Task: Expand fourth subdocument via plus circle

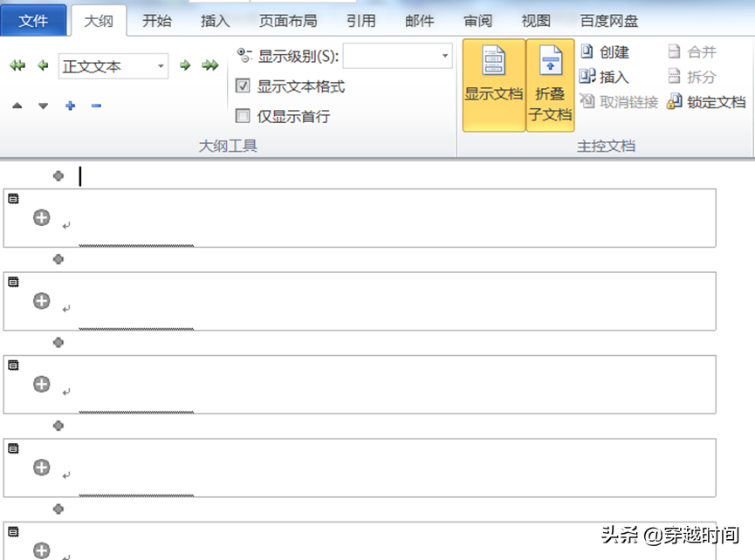Action: pos(41,468)
